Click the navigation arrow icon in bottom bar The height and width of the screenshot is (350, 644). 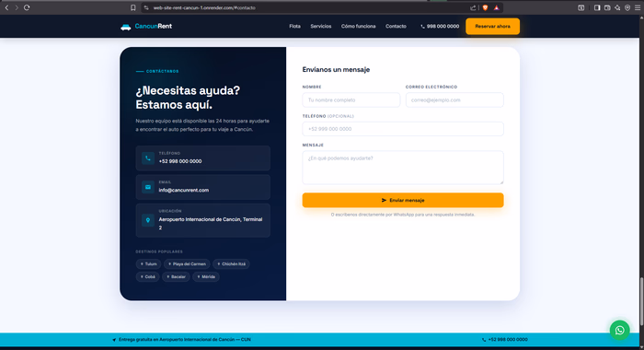(x=114, y=340)
